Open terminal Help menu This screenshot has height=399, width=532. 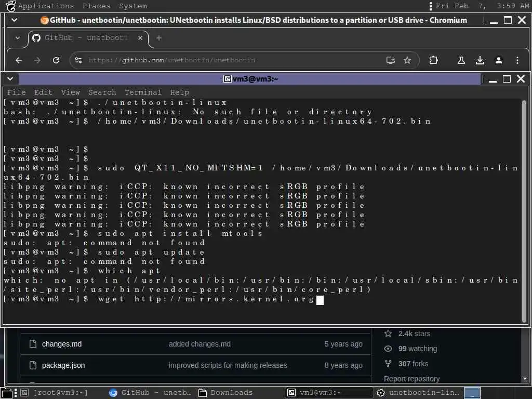point(179,92)
